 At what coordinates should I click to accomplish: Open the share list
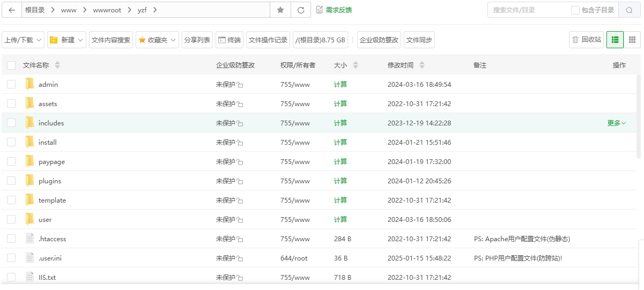point(197,40)
